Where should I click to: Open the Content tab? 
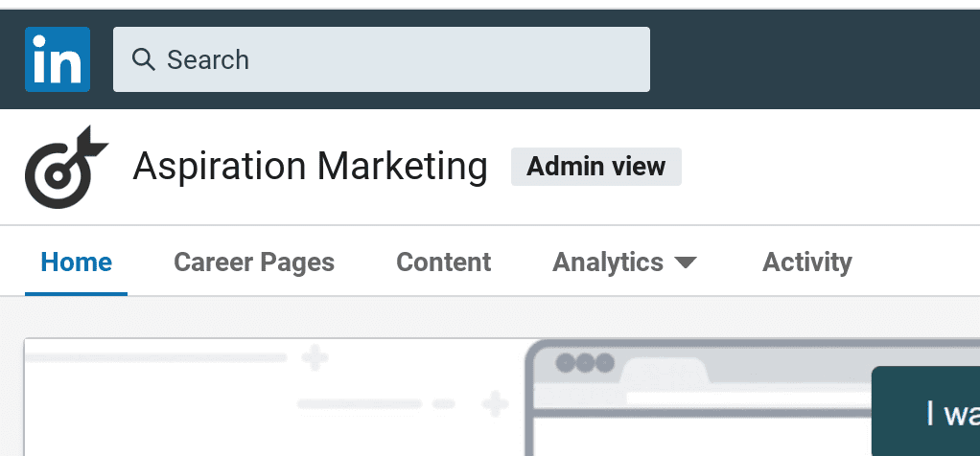[x=444, y=262]
